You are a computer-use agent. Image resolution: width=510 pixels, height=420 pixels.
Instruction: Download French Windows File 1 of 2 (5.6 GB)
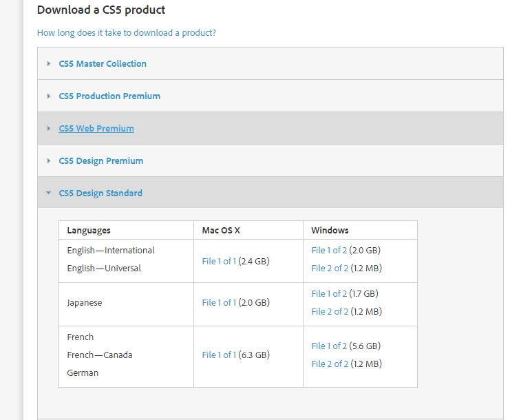click(x=329, y=346)
